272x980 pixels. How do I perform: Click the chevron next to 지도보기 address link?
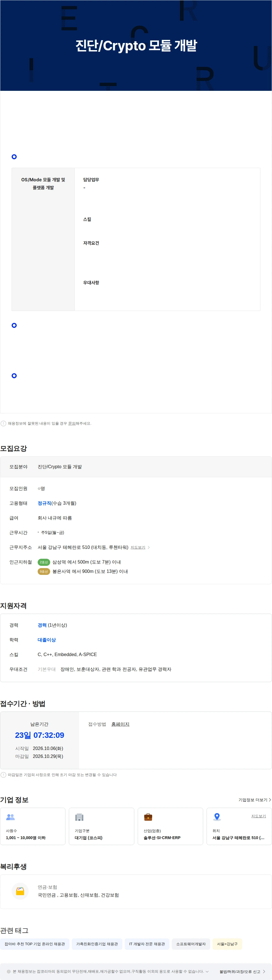[148, 547]
